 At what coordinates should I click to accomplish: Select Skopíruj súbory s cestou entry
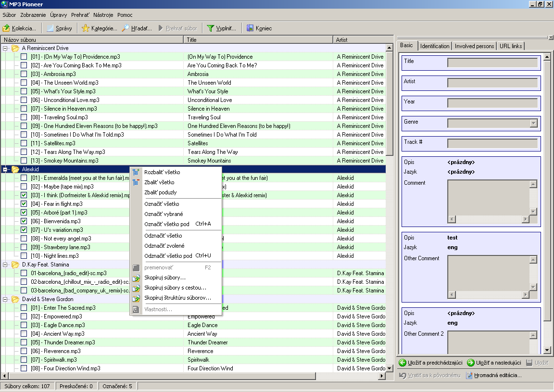(x=175, y=288)
